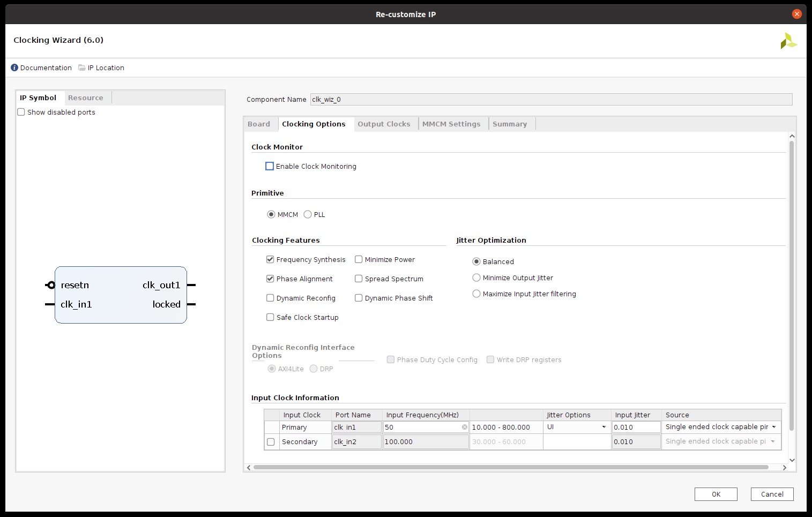Select the PLL primitive
The image size is (812, 517).
308,214
